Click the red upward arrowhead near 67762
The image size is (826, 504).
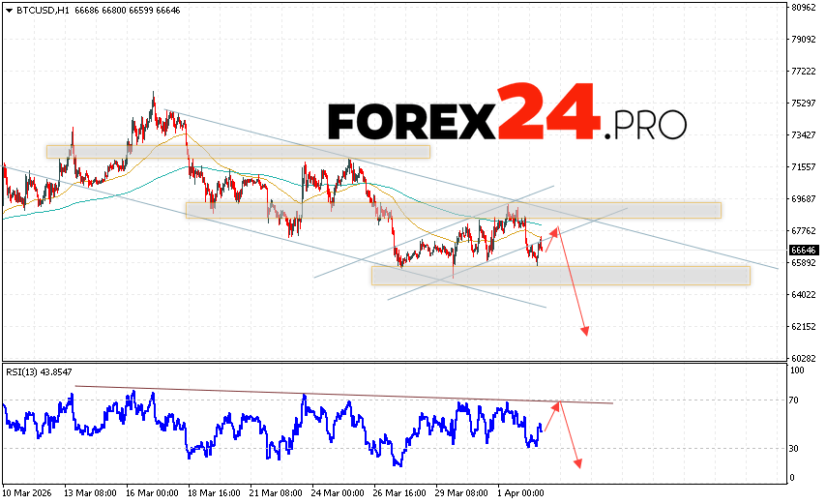555,230
